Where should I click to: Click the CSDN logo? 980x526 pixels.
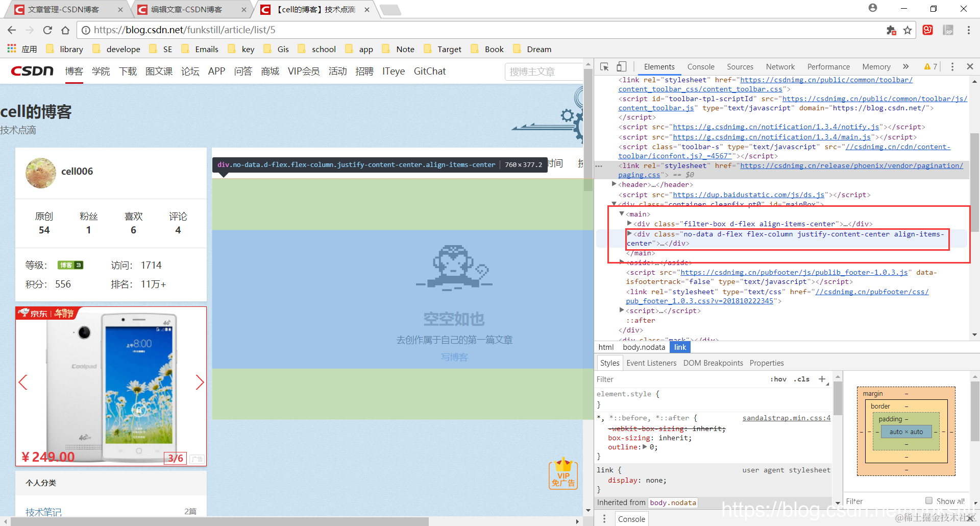32,71
